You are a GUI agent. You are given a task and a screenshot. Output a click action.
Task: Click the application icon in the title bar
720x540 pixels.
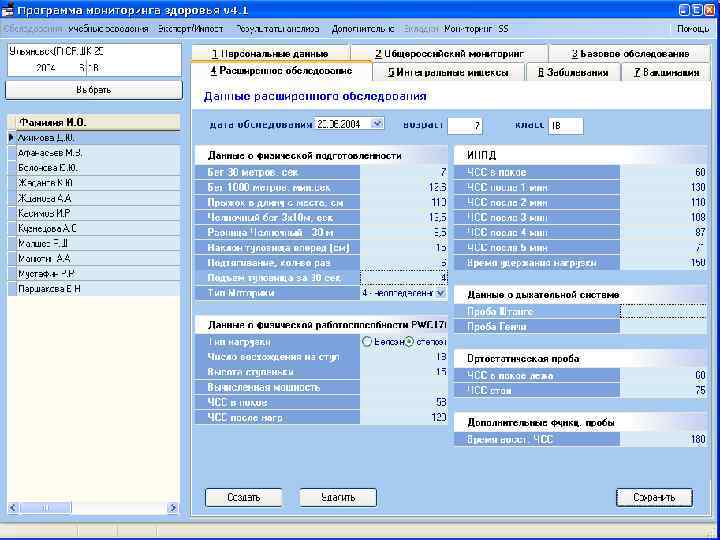coord(7,9)
